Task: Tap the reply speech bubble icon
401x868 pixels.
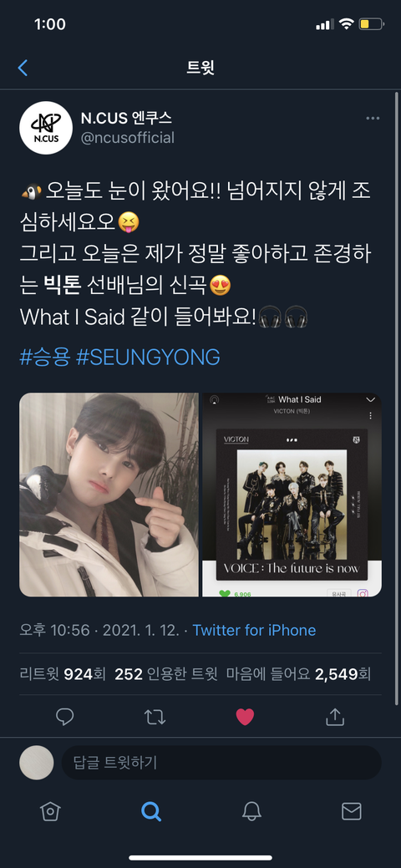Action: click(65, 717)
